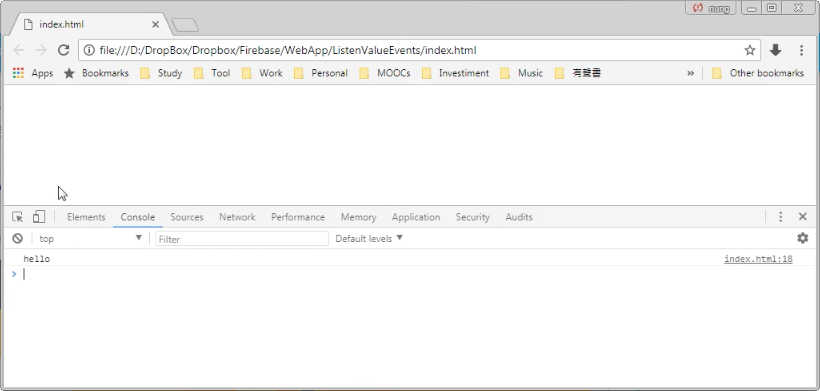
Task: Click the console Filter input field
Action: point(242,239)
